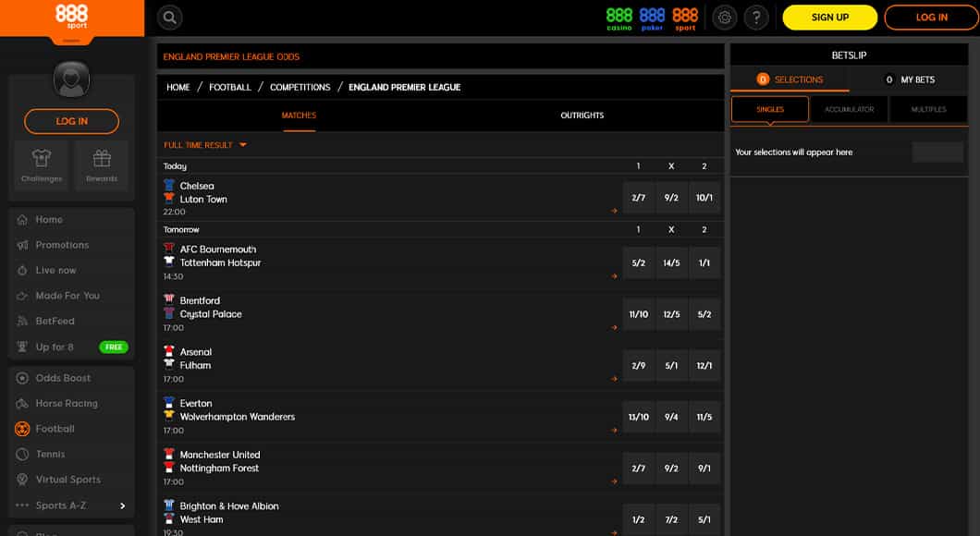Open BetFeed in sidebar
Image resolution: width=980 pixels, height=536 pixels.
[x=72, y=321]
